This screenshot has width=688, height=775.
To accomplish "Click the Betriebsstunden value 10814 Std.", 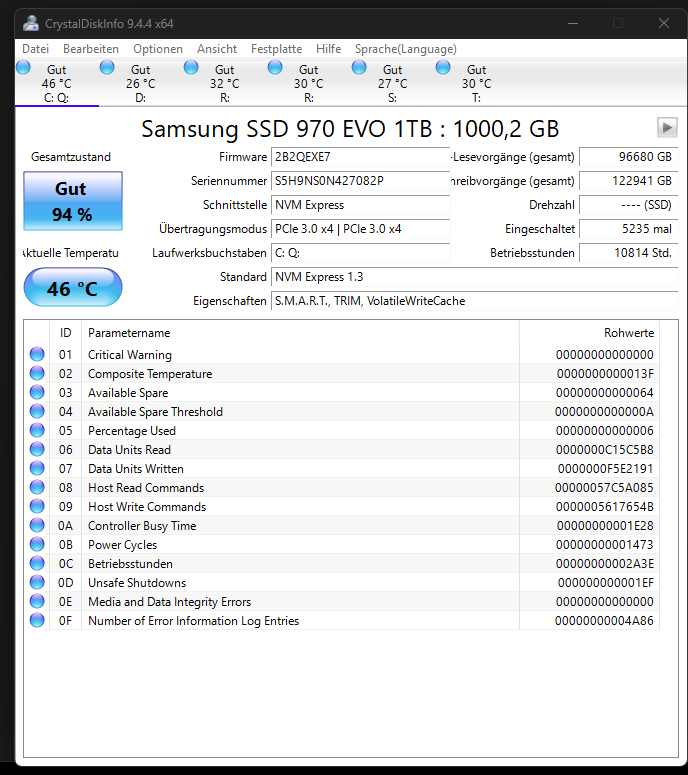I will pyautogui.click(x=628, y=253).
